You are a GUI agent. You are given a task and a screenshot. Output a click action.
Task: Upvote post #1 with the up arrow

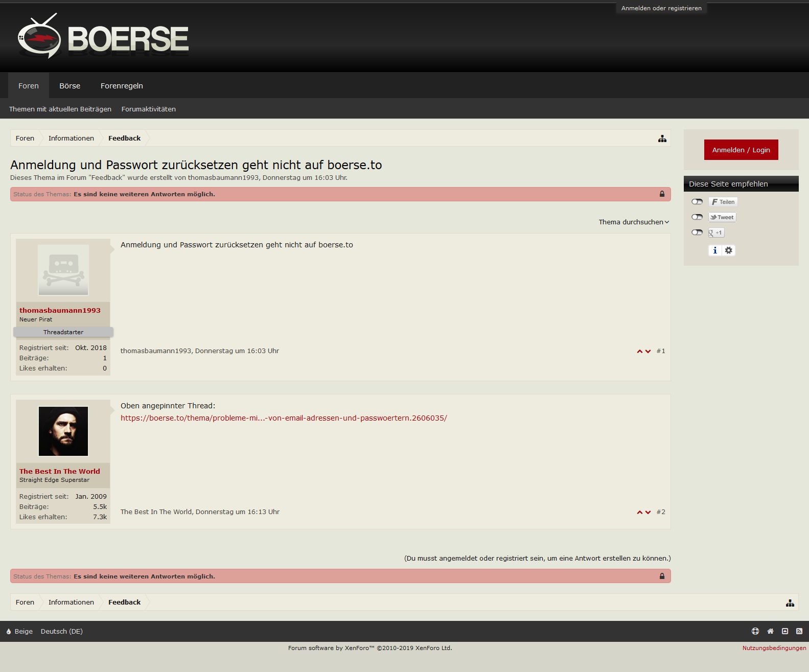(x=639, y=351)
